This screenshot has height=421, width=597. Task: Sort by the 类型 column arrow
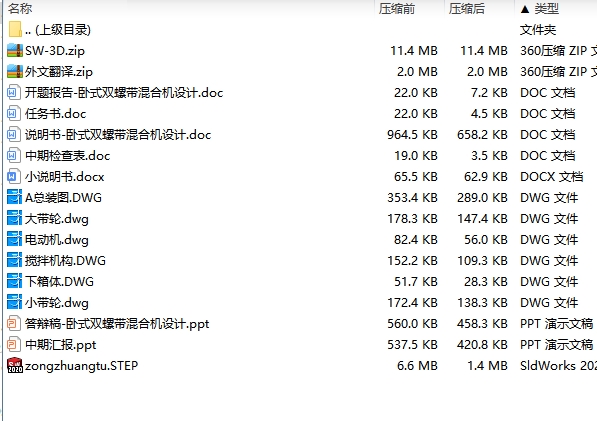[525, 9]
